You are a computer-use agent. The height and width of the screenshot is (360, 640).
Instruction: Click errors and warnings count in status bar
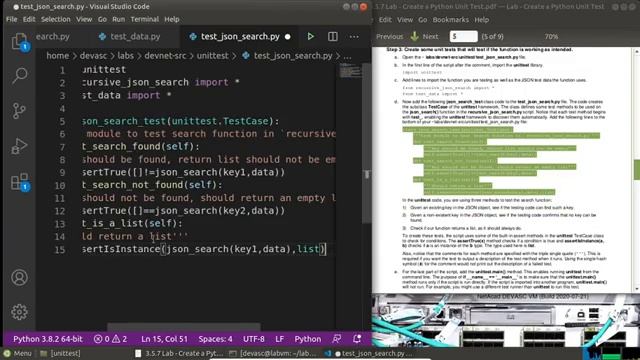[x=110, y=339]
